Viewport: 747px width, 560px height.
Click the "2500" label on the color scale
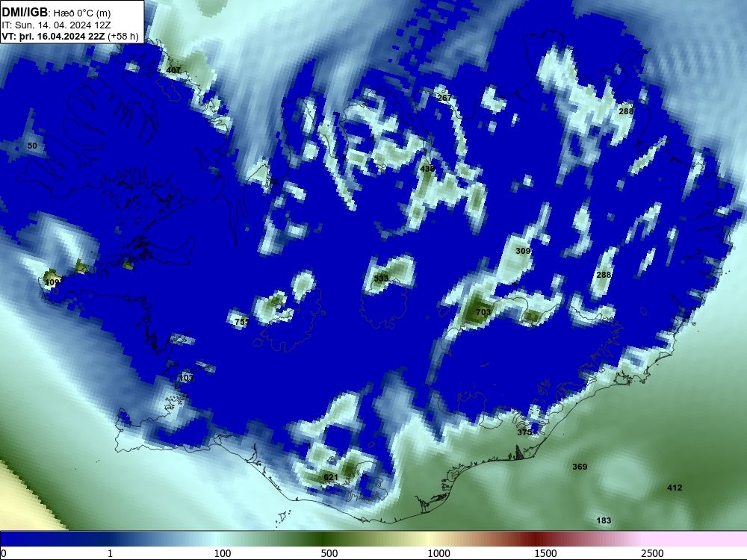(652, 553)
